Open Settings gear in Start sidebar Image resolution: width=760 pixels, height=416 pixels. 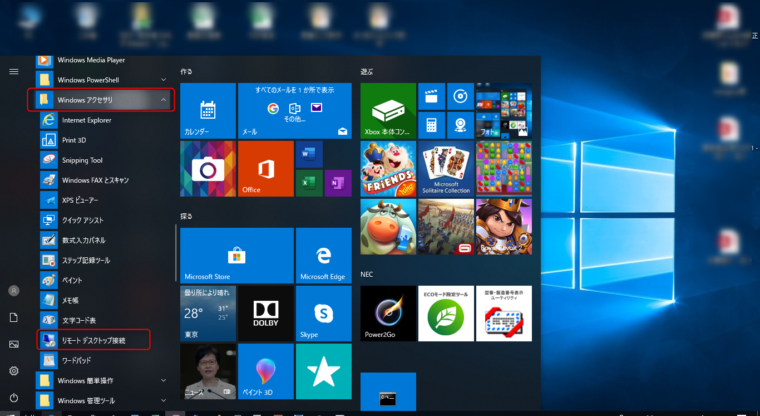[14, 371]
